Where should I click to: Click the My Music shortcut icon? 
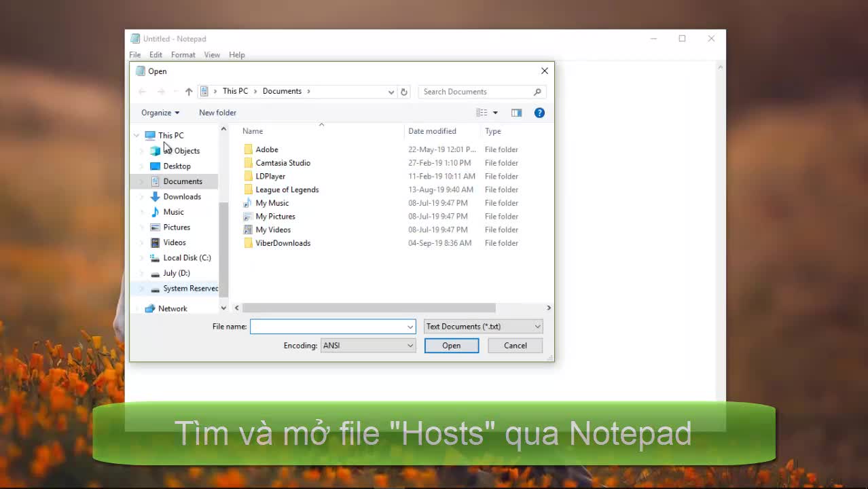point(248,203)
